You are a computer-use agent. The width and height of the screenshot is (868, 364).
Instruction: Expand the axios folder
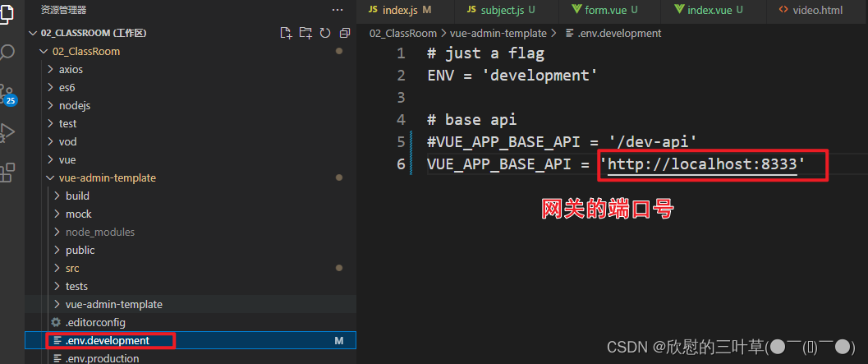(x=50, y=70)
